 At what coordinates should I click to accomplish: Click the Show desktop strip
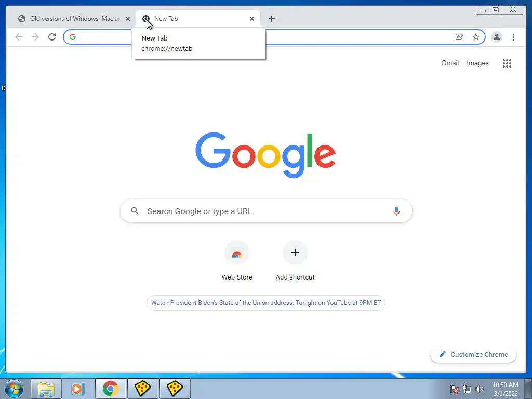(528, 389)
